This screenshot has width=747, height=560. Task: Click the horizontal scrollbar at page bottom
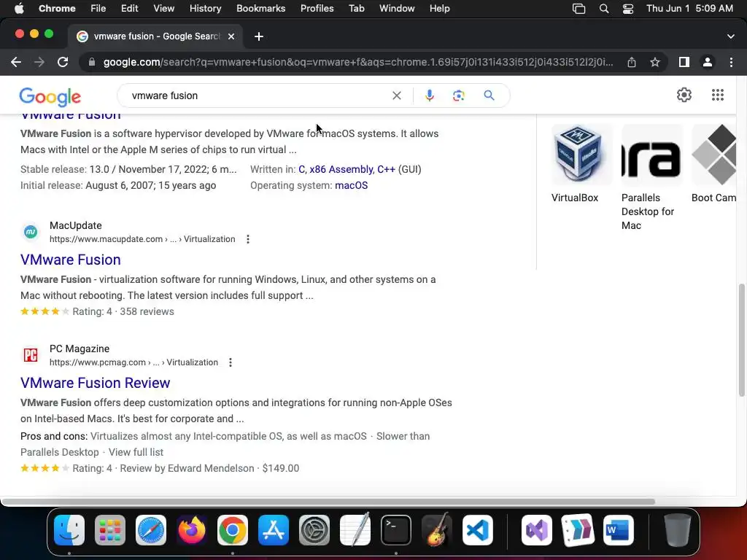coord(328,502)
